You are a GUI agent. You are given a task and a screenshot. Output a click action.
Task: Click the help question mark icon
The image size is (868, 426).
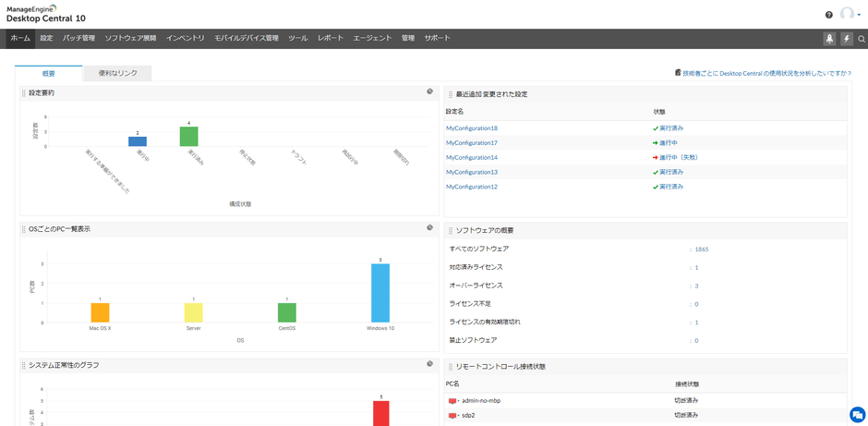(x=828, y=15)
